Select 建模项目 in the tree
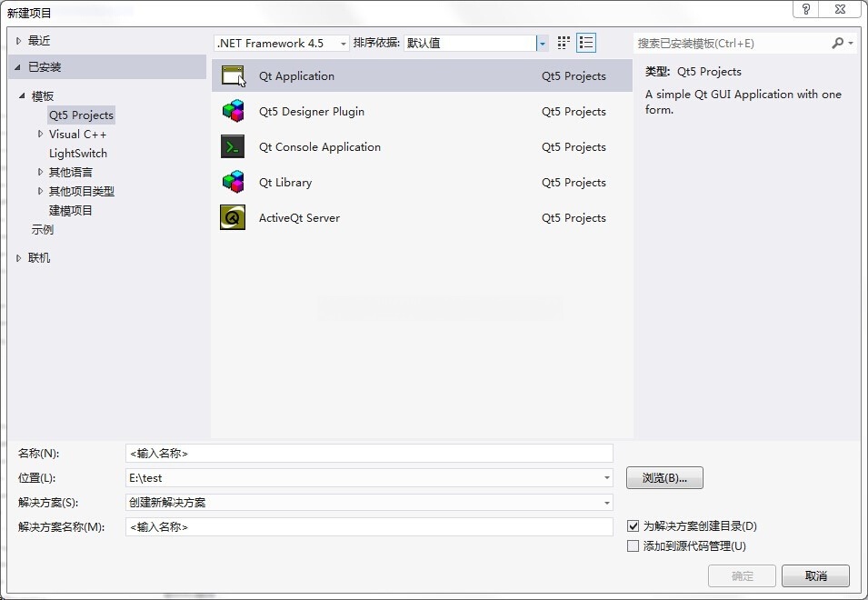The image size is (868, 600). pos(71,210)
